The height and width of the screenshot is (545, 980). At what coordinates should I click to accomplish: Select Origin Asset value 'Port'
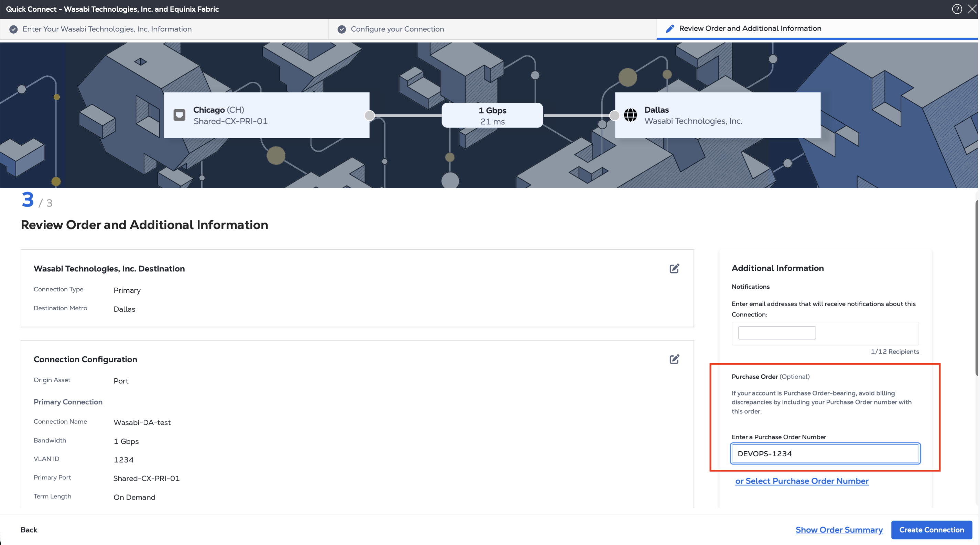[x=121, y=381]
